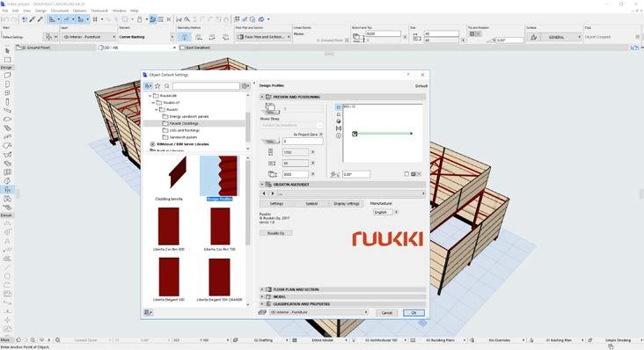Select the Facade Claddings folder
The width and height of the screenshot is (644, 350).
pos(184,123)
